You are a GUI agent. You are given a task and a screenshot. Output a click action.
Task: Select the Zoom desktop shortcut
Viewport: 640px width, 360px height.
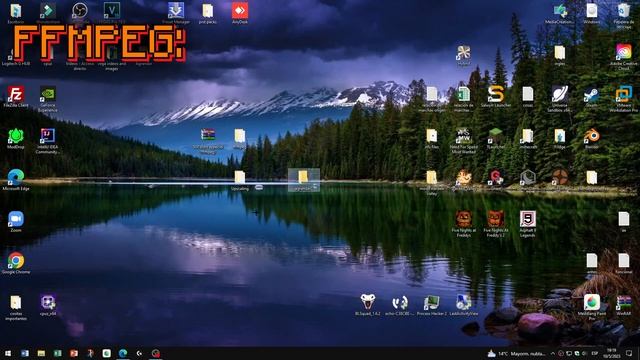[x=16, y=222]
